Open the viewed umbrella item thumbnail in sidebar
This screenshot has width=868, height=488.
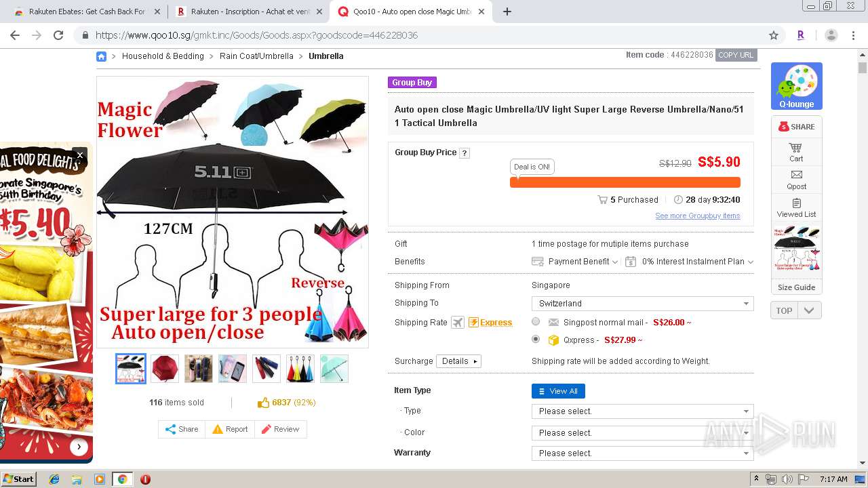pyautogui.click(x=796, y=249)
